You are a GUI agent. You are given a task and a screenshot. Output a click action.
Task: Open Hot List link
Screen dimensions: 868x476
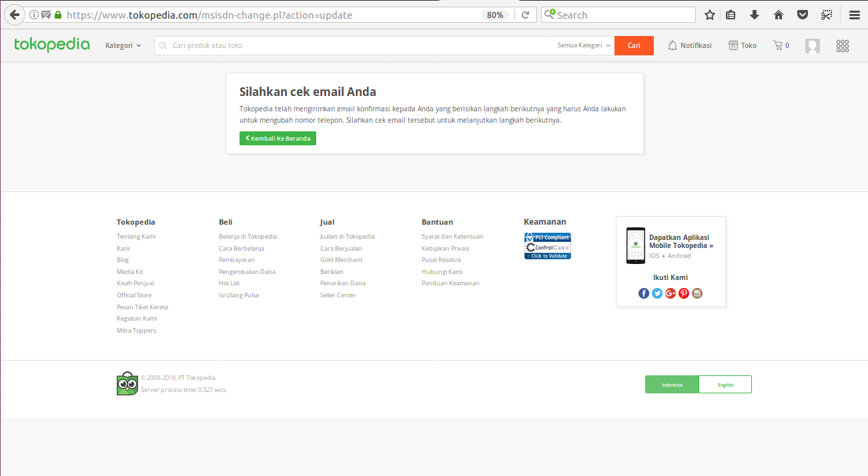(x=230, y=283)
